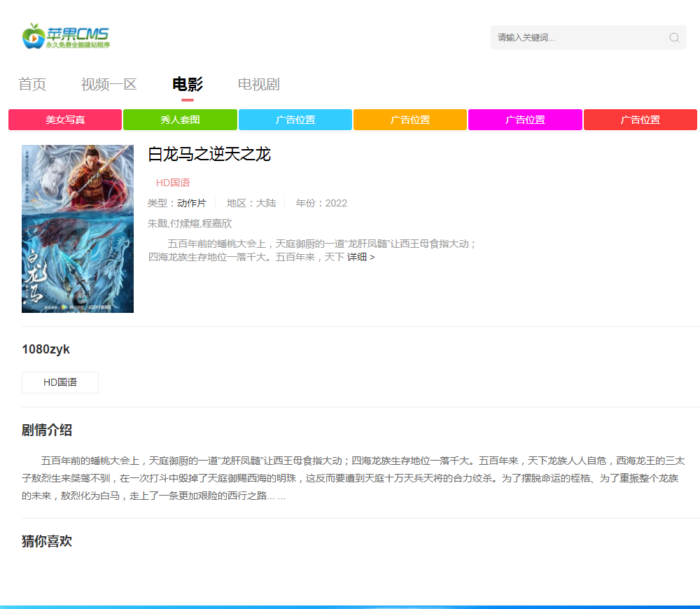The image size is (700, 609).
Task: Click the 猜你喜欢 heading
Action: [x=47, y=541]
